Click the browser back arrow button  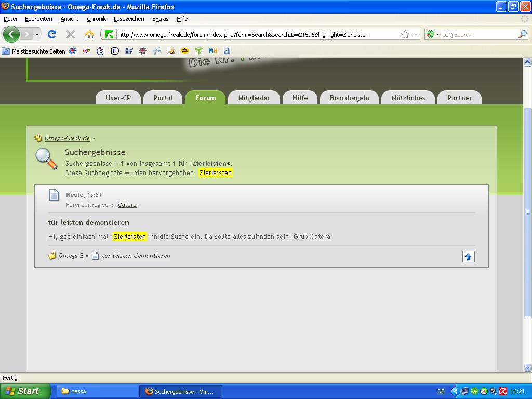[11, 34]
